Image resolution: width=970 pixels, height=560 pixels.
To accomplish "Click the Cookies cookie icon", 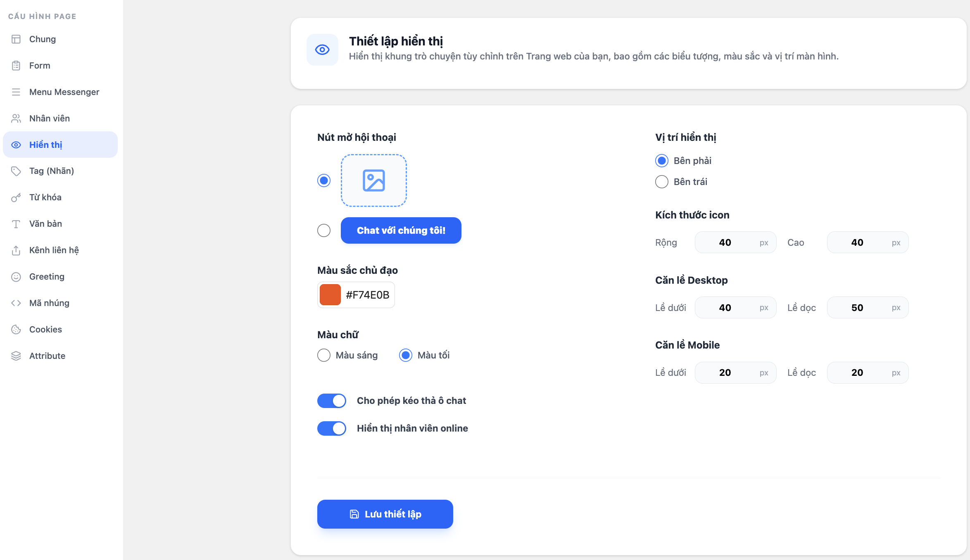I will pyautogui.click(x=16, y=330).
